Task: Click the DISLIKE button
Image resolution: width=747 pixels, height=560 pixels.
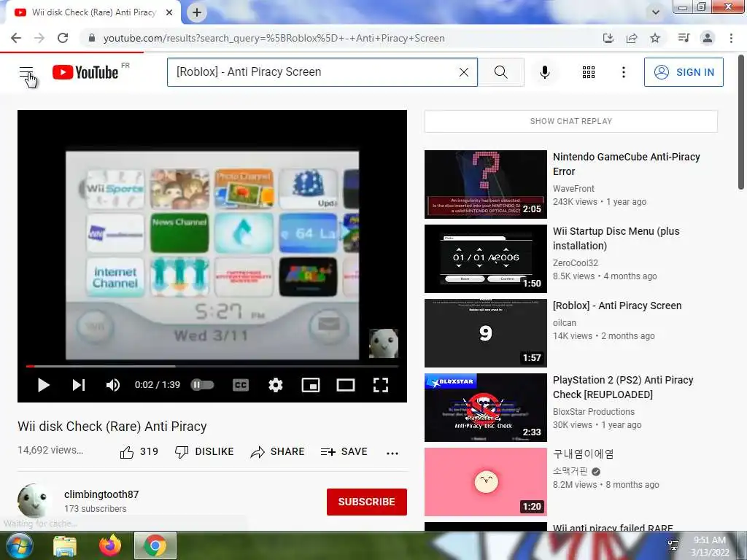Action: pyautogui.click(x=204, y=452)
